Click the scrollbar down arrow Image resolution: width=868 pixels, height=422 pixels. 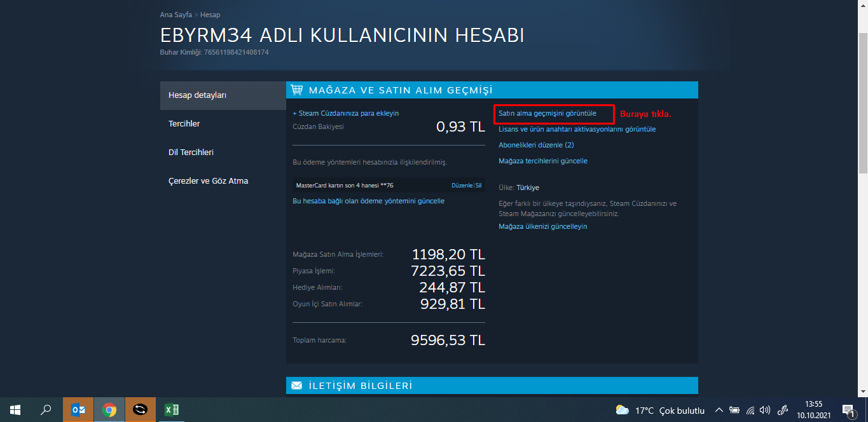863,391
